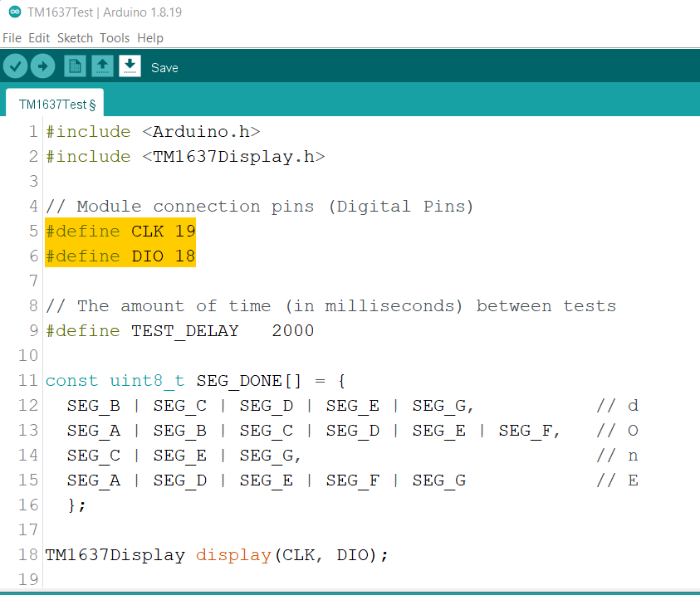Open the Tools menu
This screenshot has height=595, width=700.
pos(115,38)
